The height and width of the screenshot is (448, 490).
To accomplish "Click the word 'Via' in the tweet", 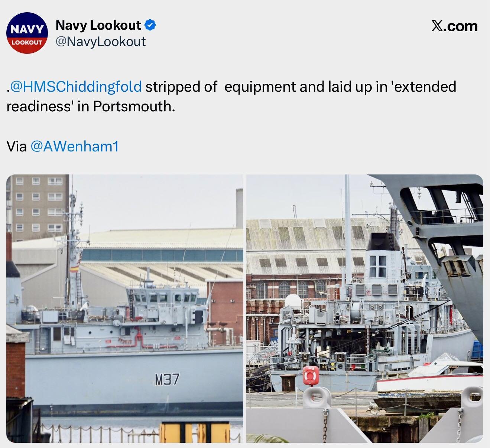I will [17, 146].
